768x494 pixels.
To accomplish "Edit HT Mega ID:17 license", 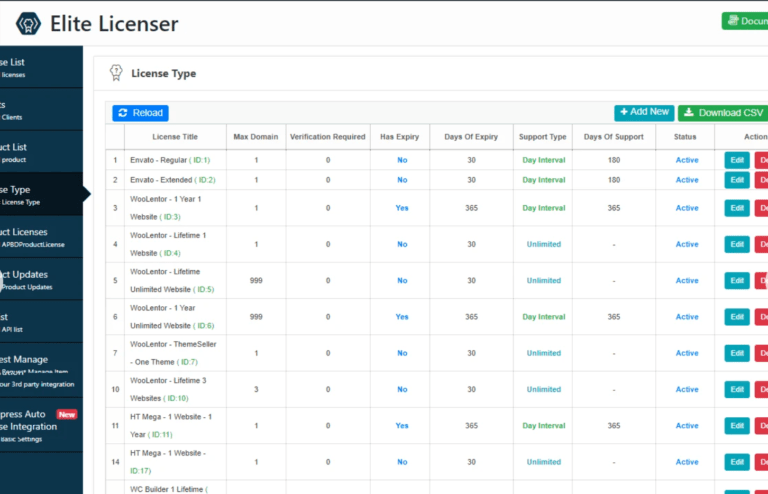I will (737, 462).
